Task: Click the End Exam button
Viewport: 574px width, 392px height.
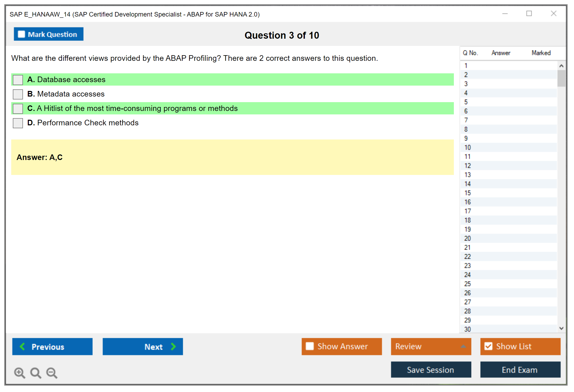Action: tap(520, 370)
